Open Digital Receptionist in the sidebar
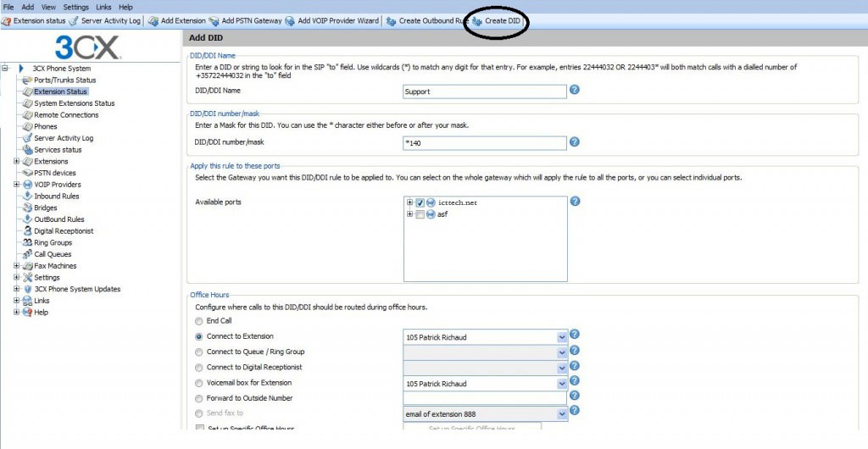 [64, 230]
